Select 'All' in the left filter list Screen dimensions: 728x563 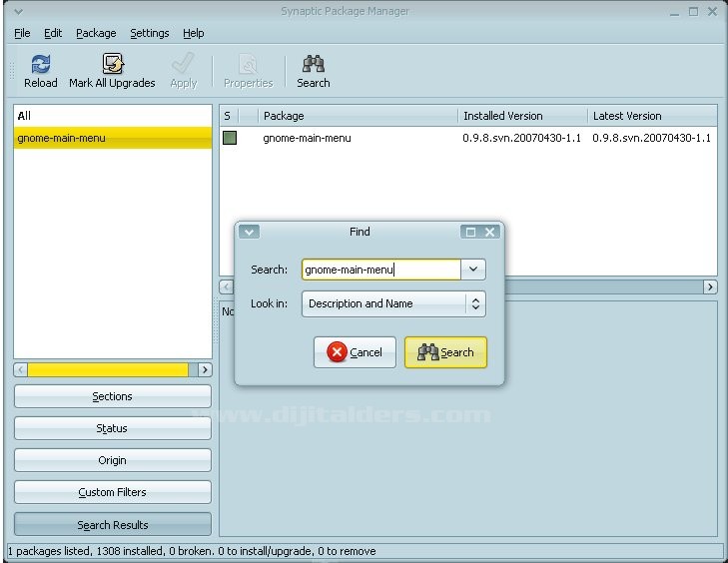tap(113, 116)
